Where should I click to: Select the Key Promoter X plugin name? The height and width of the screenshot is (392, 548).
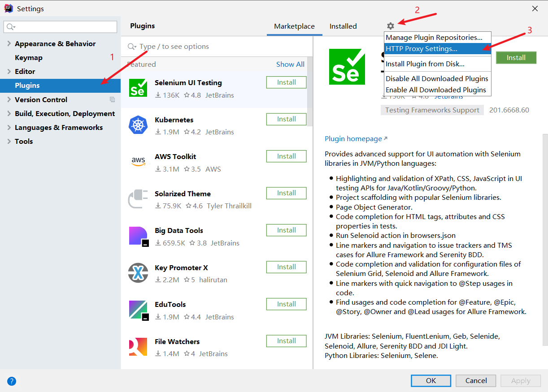click(181, 268)
